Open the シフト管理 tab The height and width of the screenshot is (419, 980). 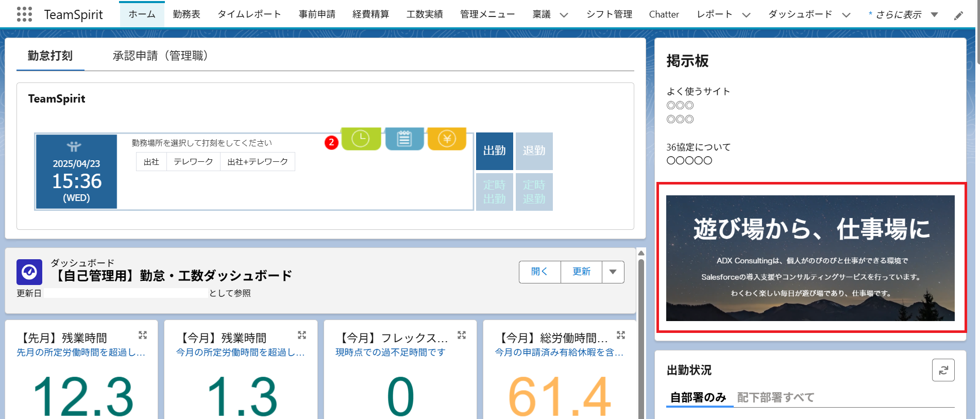pyautogui.click(x=609, y=14)
